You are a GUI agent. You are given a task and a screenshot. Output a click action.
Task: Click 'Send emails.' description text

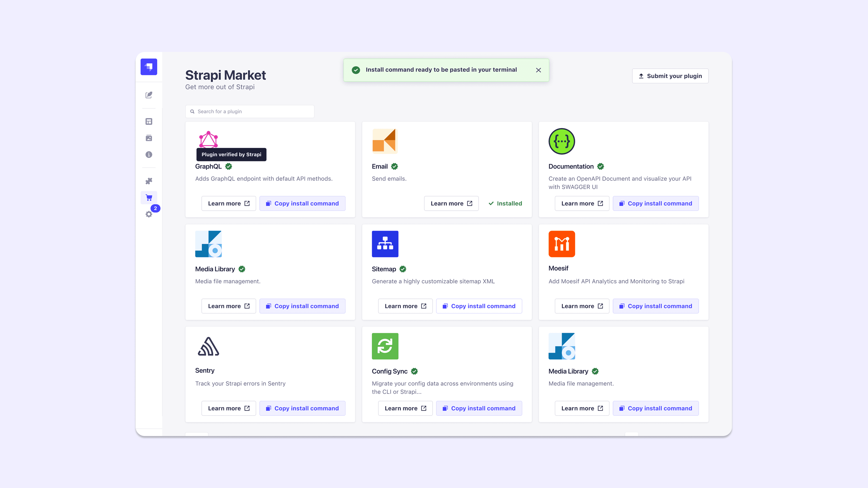[389, 179]
